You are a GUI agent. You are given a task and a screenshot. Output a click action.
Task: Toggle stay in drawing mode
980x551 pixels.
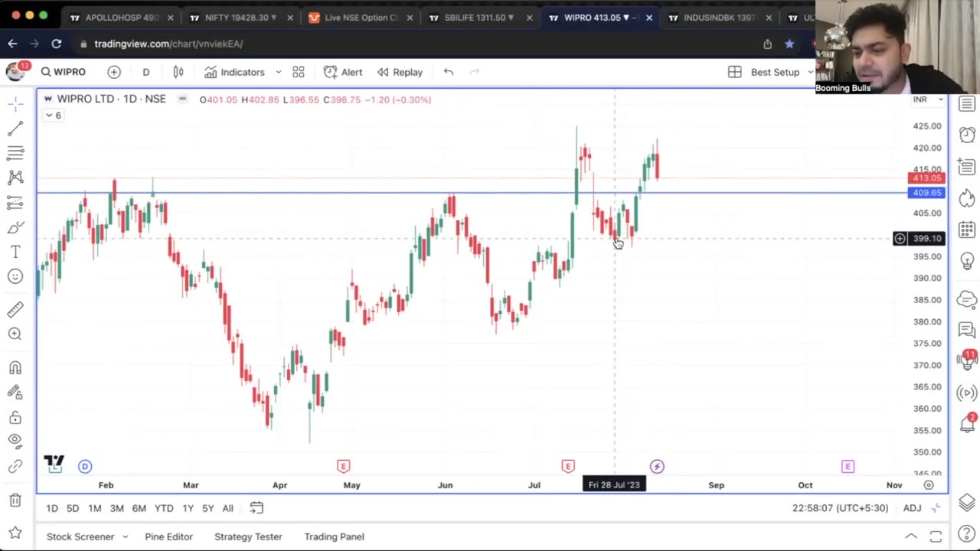(15, 393)
